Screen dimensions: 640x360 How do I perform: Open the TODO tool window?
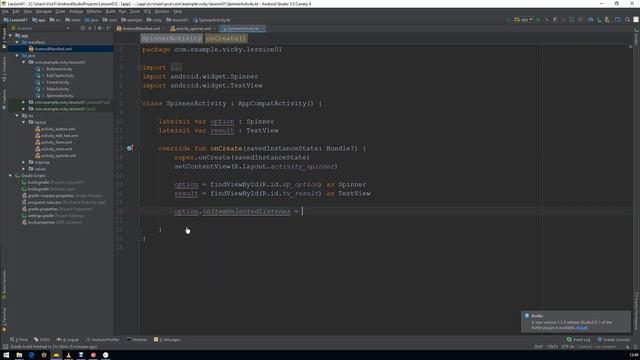click(42, 340)
